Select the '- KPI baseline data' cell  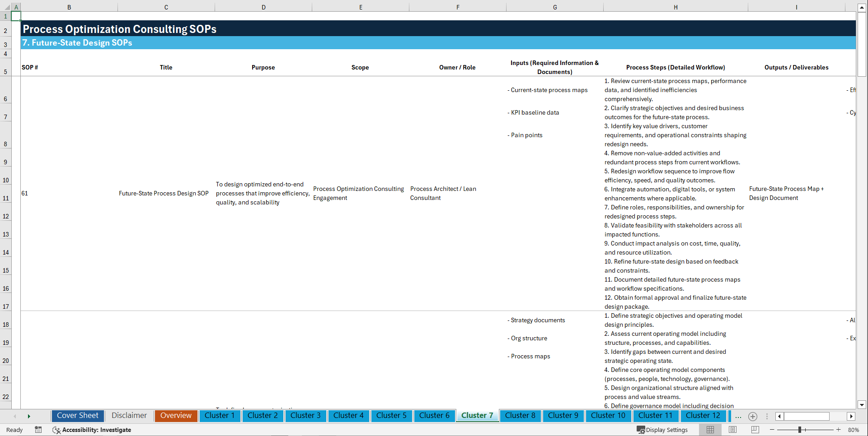tap(555, 112)
